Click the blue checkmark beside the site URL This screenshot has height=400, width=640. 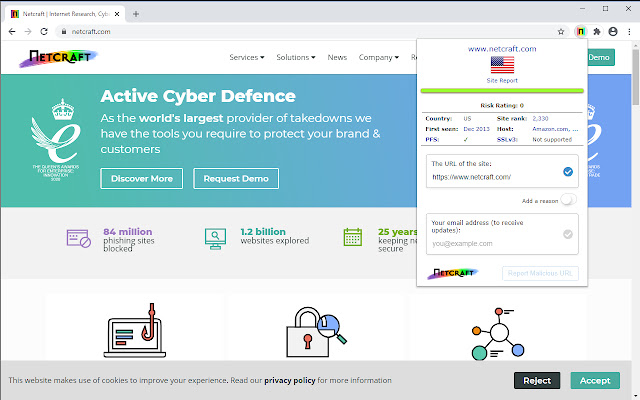(x=568, y=172)
